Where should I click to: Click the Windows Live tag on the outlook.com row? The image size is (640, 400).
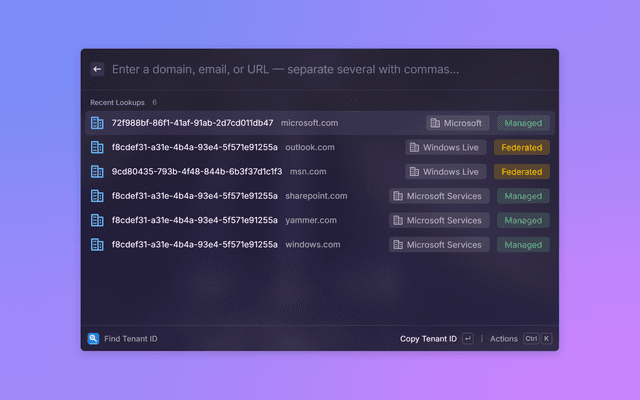point(446,147)
